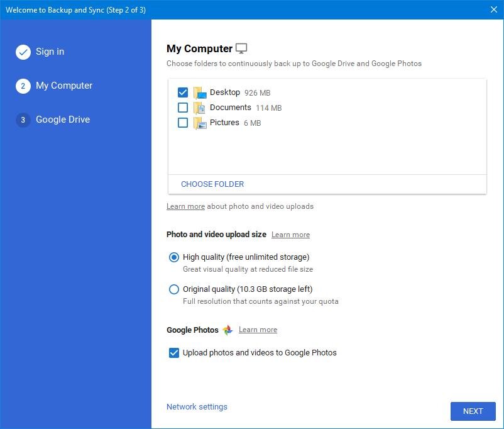Open Network settings link
The height and width of the screenshot is (429, 504).
[197, 407]
